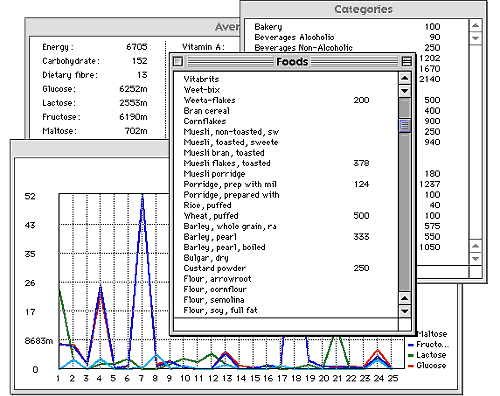500x396 pixels.
Task: Choose Bakery in Categories list
Action: (x=347, y=27)
